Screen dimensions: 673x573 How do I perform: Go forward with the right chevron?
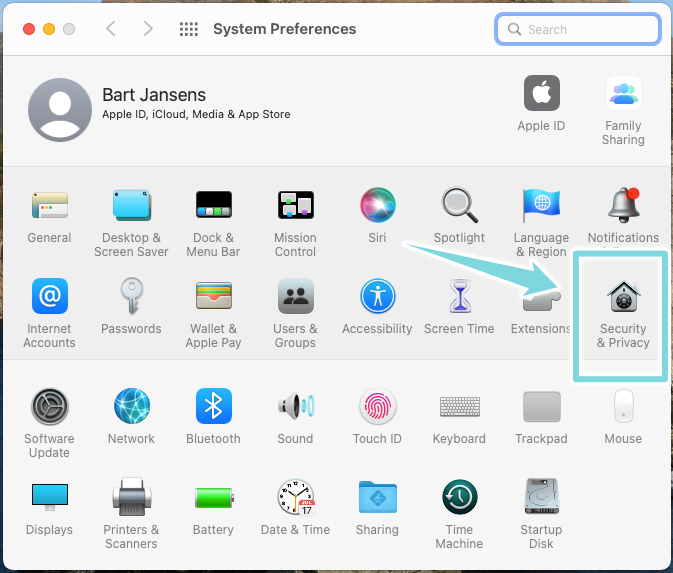pos(148,29)
